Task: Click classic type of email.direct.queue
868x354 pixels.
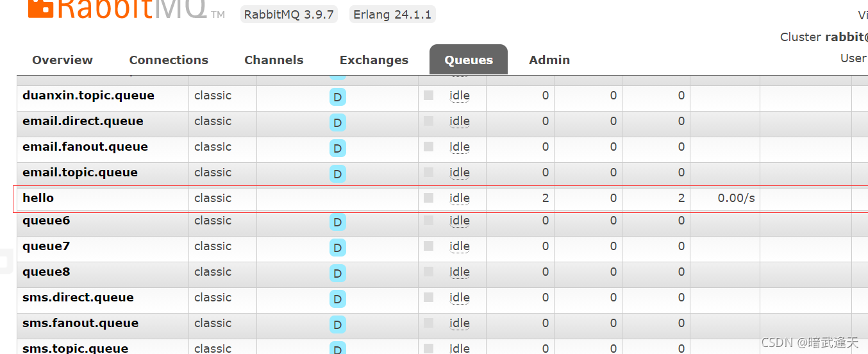Action: pos(213,121)
